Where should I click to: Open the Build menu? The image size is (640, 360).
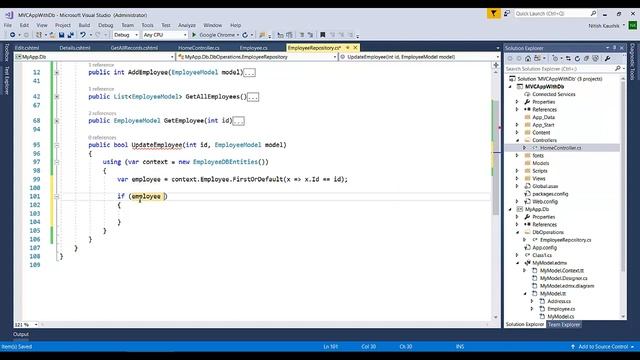[x=84, y=25]
